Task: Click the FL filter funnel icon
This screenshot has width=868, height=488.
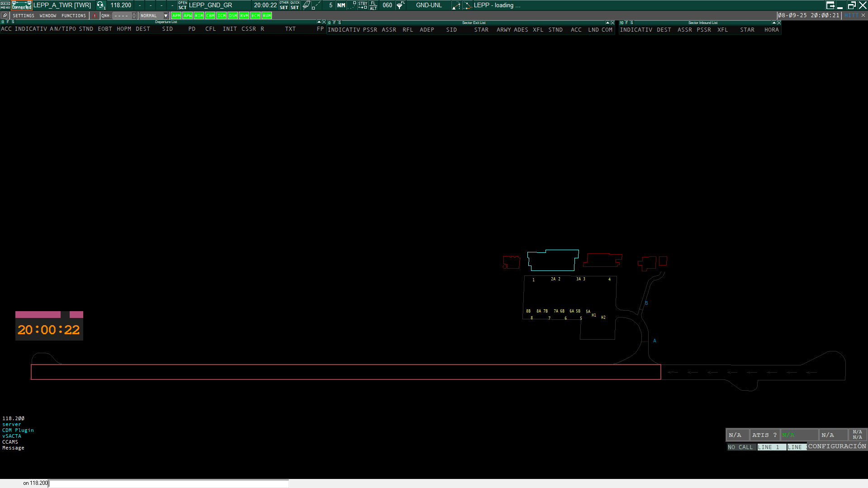Action: click(400, 5)
